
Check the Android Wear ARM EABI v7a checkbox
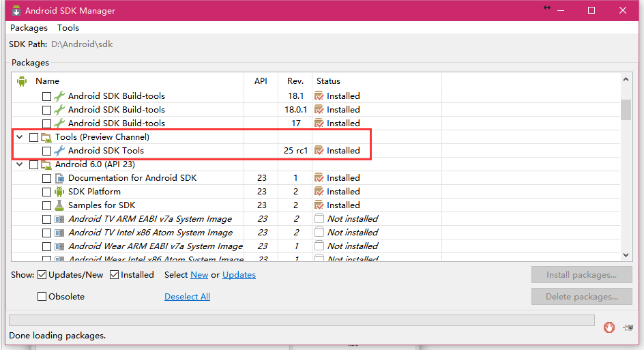point(47,246)
